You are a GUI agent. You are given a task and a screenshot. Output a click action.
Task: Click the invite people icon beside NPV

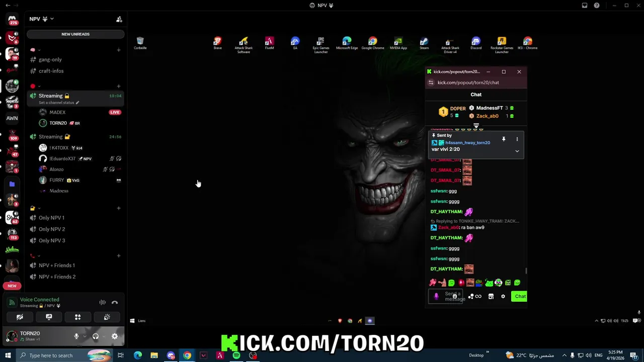(x=119, y=19)
